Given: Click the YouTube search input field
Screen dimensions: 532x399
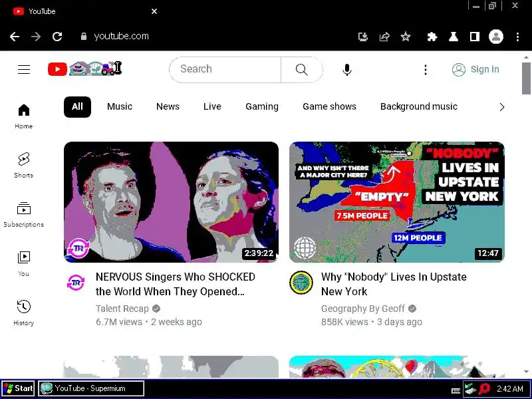Looking at the screenshot, I should point(225,70).
